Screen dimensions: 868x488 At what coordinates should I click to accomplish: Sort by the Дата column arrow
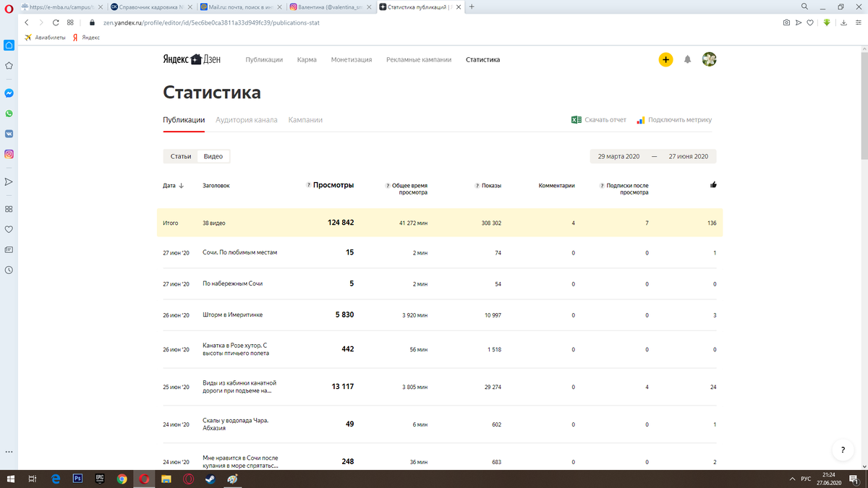pyautogui.click(x=181, y=186)
